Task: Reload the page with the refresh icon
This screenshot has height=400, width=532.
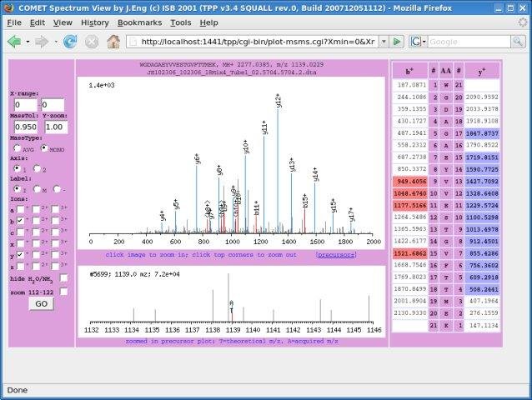Action: click(x=70, y=41)
